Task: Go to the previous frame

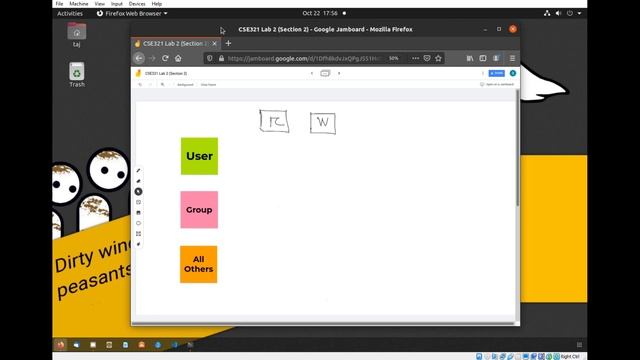Action: [312, 73]
